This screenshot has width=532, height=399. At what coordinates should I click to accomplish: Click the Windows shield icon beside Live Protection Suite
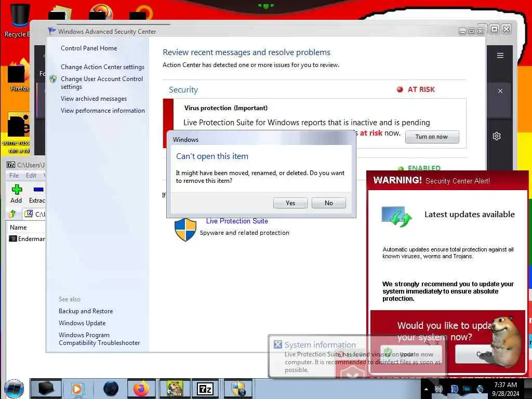tap(185, 229)
